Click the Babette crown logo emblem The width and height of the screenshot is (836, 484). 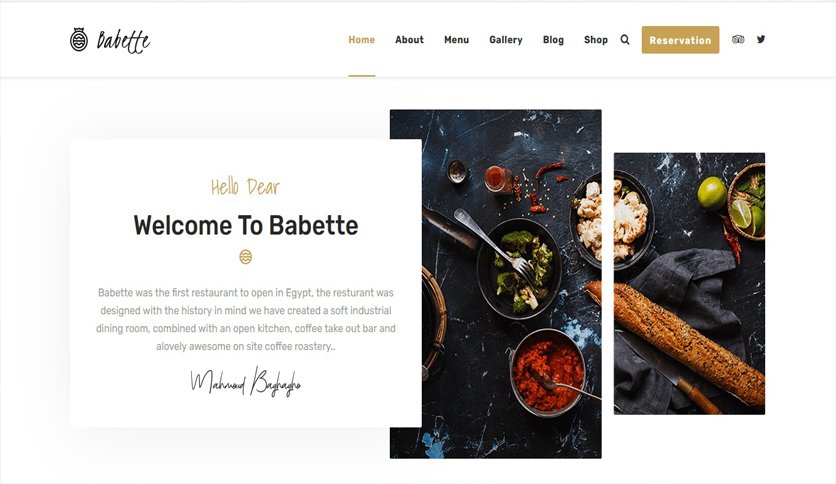[x=79, y=39]
